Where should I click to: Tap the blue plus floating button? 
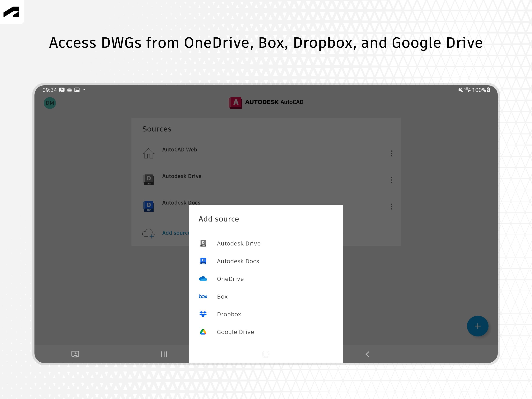click(477, 326)
